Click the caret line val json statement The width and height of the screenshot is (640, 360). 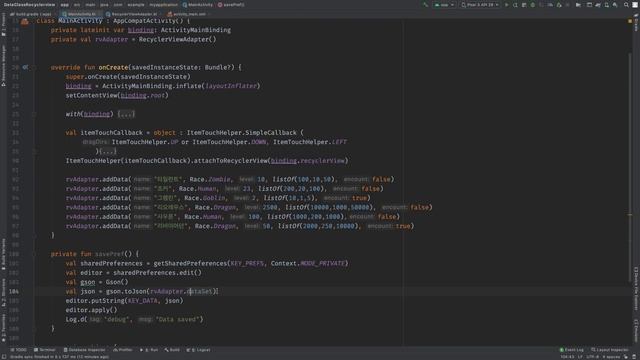142,291
